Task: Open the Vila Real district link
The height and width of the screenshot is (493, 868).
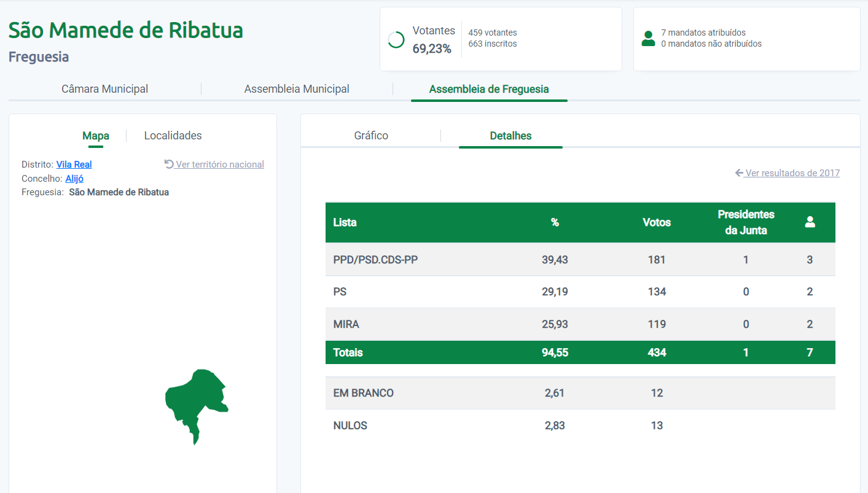Action: [74, 165]
